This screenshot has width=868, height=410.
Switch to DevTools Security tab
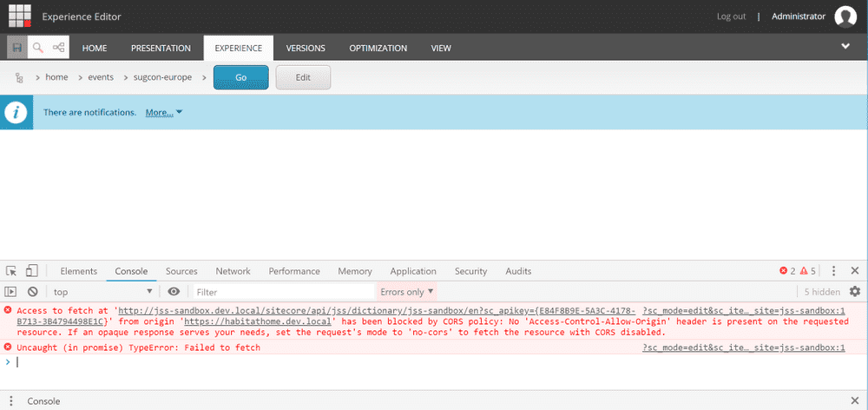(471, 271)
